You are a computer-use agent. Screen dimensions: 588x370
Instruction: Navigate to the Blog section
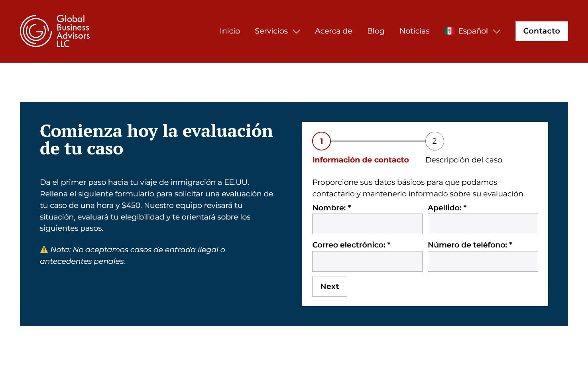pos(376,31)
